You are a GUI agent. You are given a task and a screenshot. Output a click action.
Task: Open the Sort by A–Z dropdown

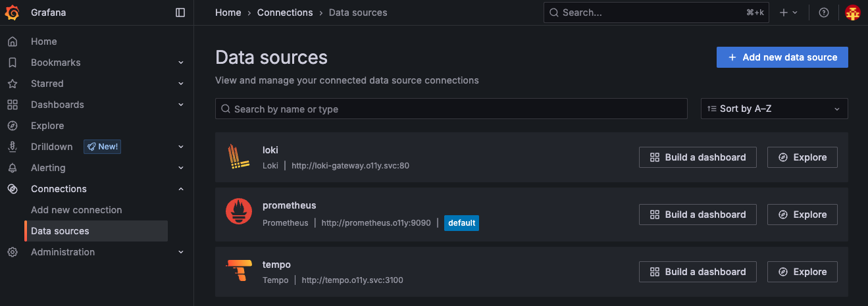(x=775, y=109)
